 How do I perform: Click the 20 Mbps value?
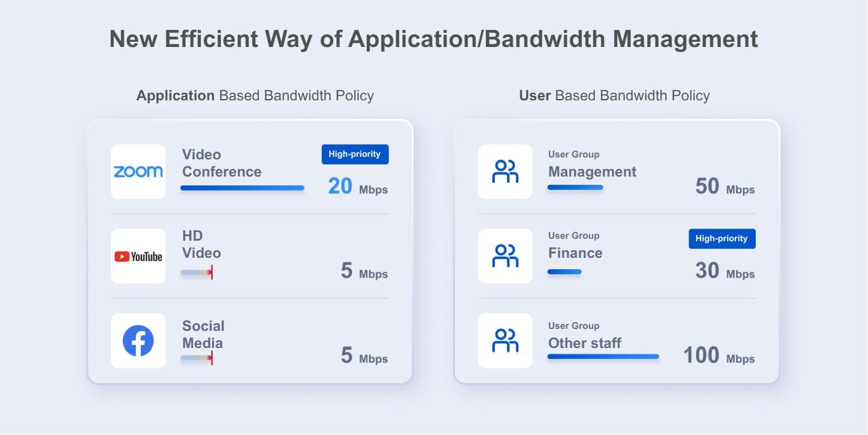357,187
